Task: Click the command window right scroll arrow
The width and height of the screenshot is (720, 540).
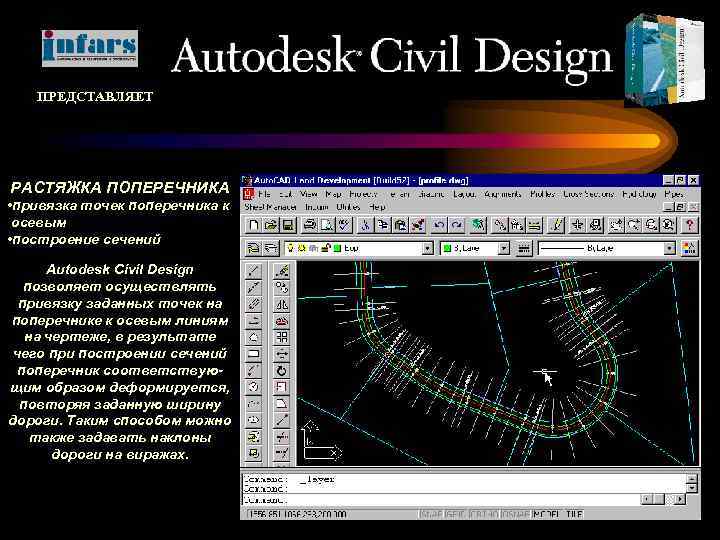Action: (680, 499)
